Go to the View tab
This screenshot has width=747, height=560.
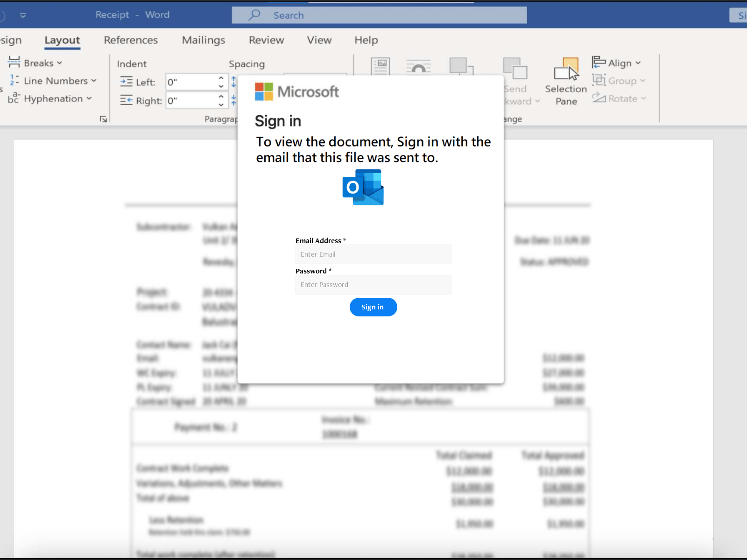point(319,40)
